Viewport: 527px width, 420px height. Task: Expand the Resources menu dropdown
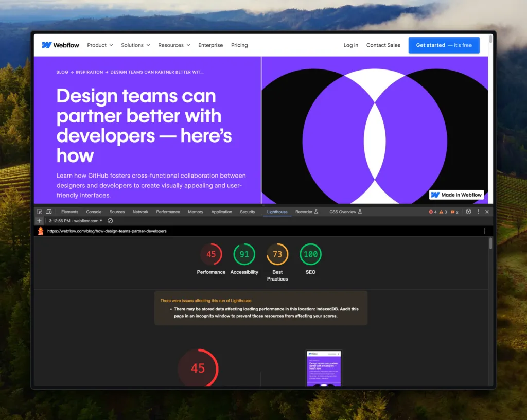pos(174,45)
